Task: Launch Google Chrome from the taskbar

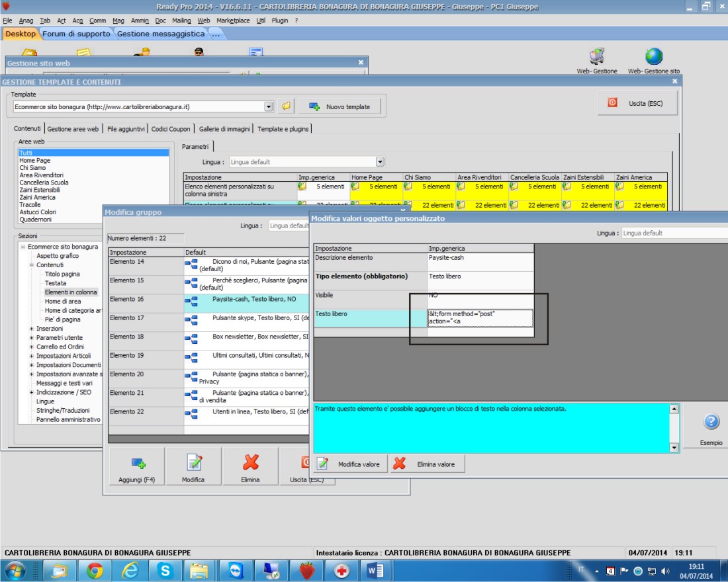Action: [x=95, y=570]
